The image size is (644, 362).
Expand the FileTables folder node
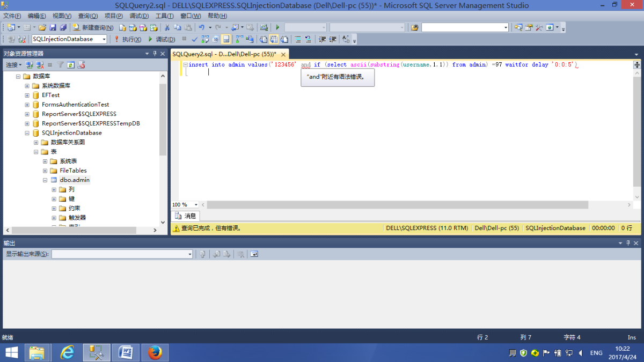tap(45, 171)
